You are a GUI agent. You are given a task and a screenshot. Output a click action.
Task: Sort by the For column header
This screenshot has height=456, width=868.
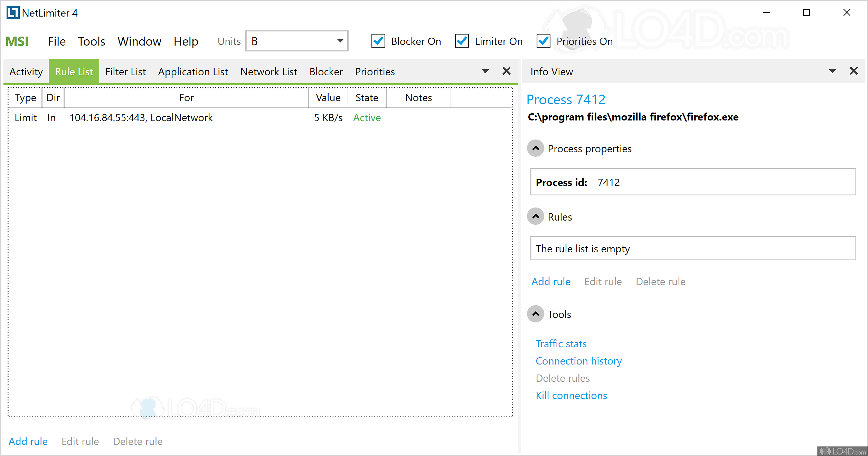(186, 98)
